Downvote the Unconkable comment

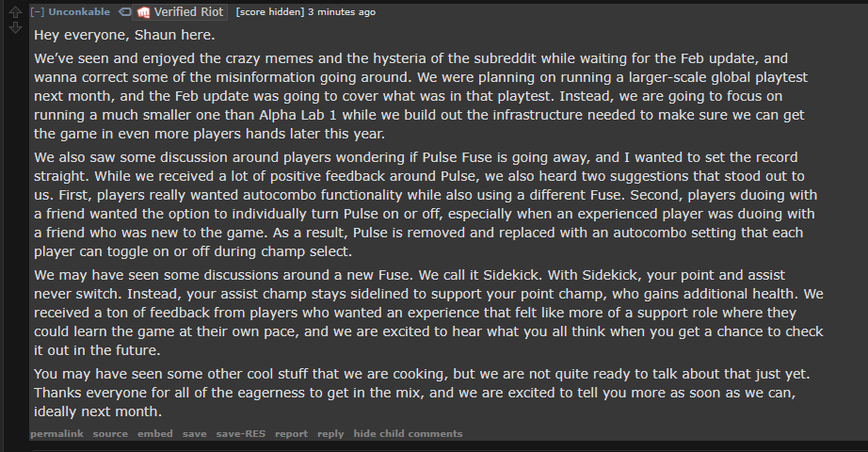tap(15, 27)
